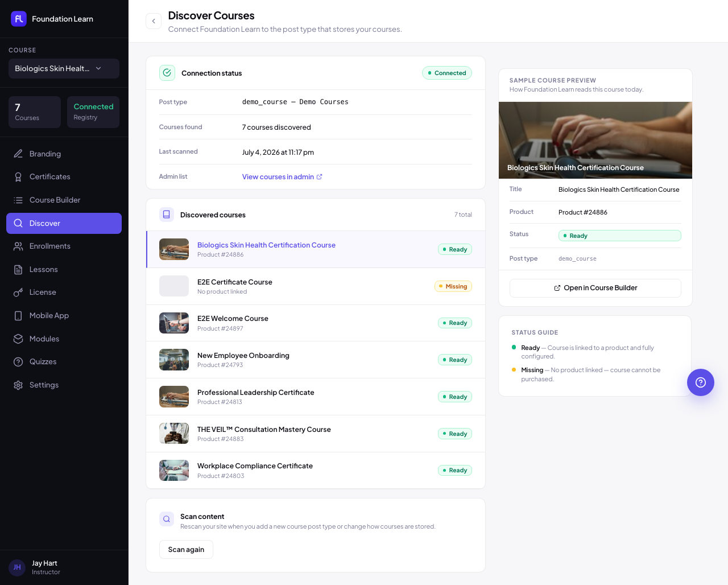This screenshot has height=585, width=728.
Task: Open the Enrollments menu item
Action: (x=64, y=246)
